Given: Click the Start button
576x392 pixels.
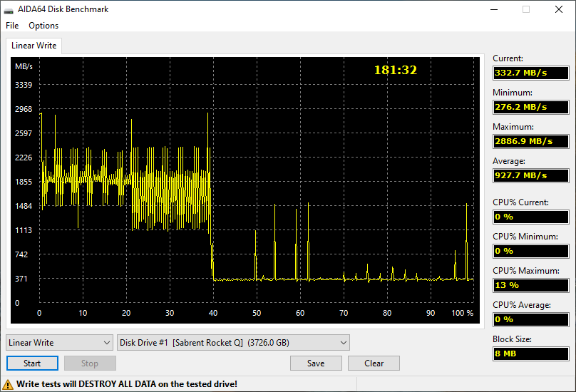Looking at the screenshot, I should (32, 363).
